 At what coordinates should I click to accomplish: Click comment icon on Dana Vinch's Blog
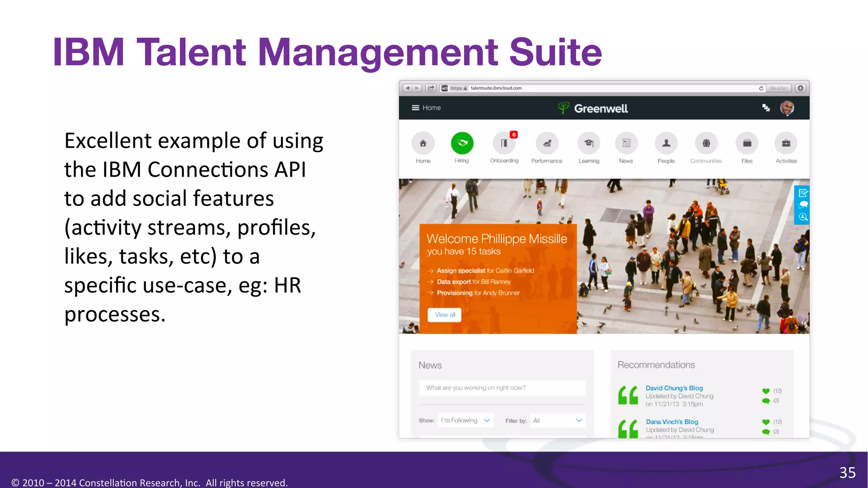(x=765, y=432)
